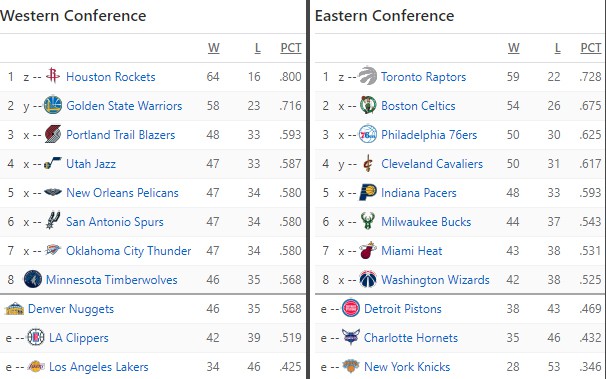Click the Philadelphia 76ers logo
This screenshot has height=379, width=606.
pyautogui.click(x=368, y=134)
